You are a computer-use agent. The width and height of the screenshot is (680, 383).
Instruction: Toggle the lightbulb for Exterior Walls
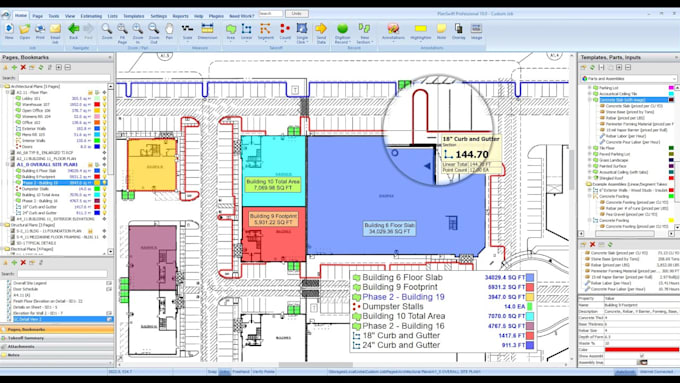click(x=104, y=129)
